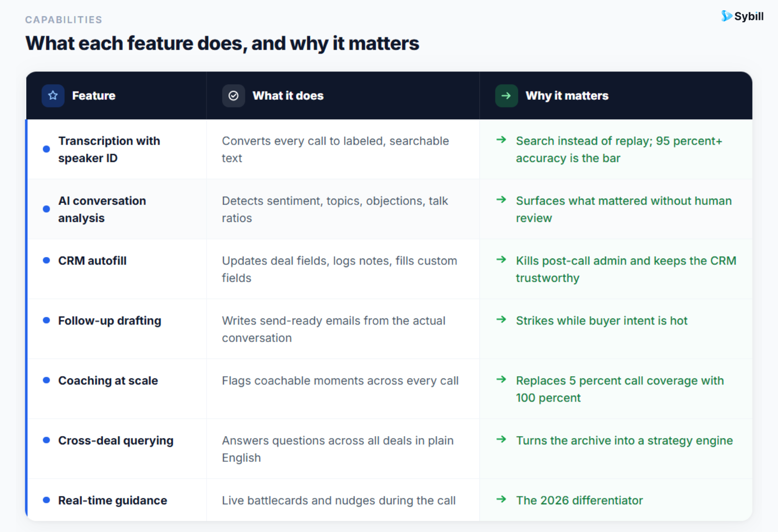Click 'Search instead of replay' benefit text

619,149
